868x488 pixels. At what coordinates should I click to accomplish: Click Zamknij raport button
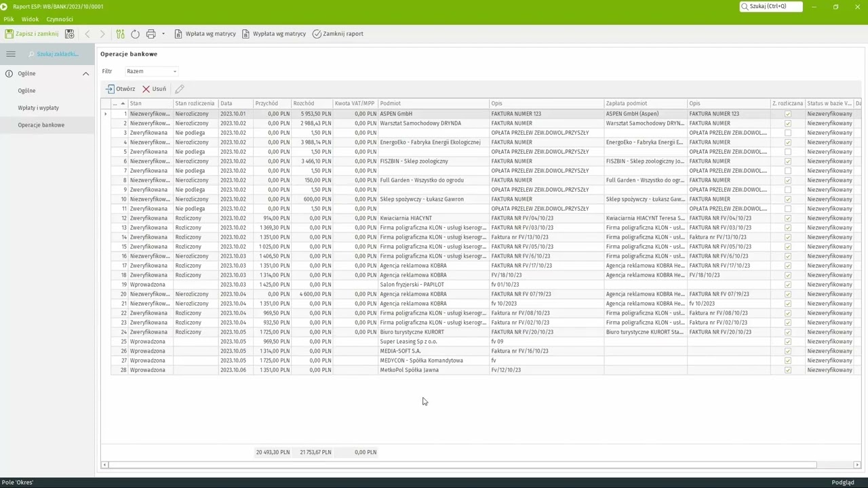338,34
